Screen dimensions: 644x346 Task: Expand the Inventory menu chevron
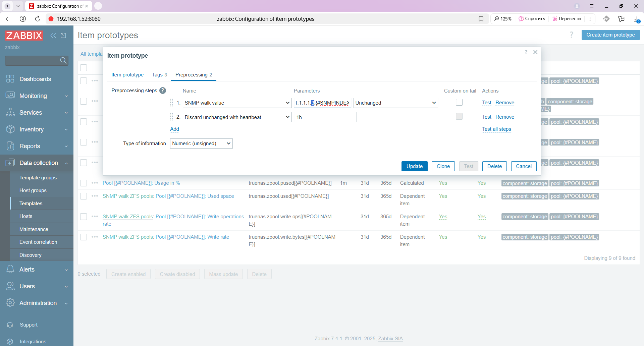click(66, 129)
